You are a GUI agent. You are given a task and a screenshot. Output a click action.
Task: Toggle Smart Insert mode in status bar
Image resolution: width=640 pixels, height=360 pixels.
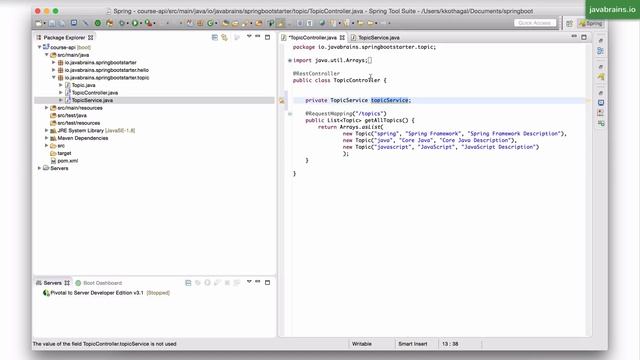[413, 344]
